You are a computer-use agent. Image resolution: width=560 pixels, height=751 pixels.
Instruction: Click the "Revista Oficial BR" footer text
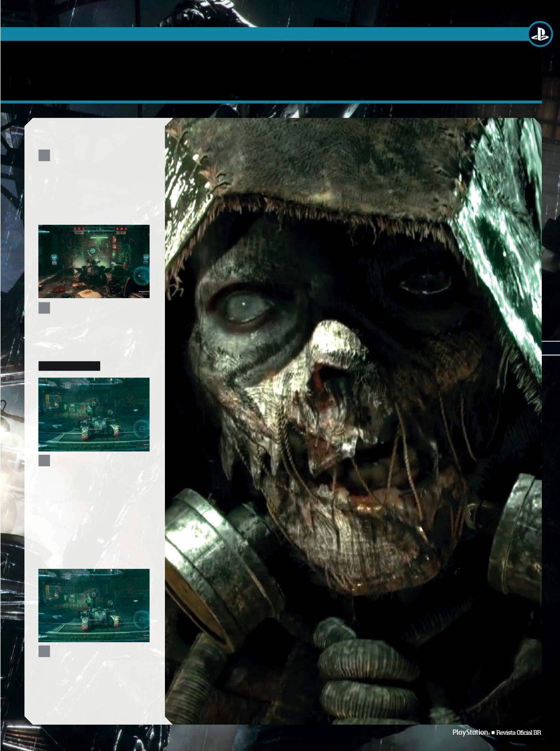519,733
